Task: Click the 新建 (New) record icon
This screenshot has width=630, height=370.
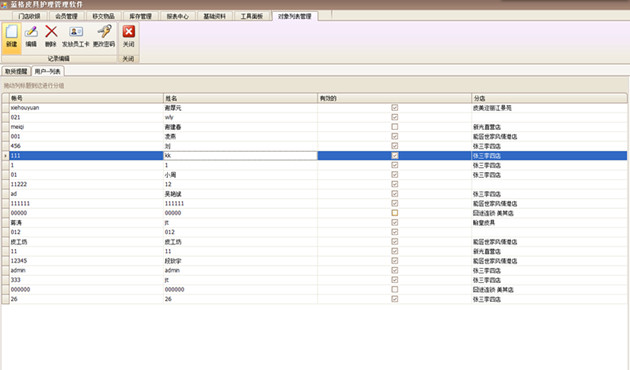Action: tap(12, 32)
